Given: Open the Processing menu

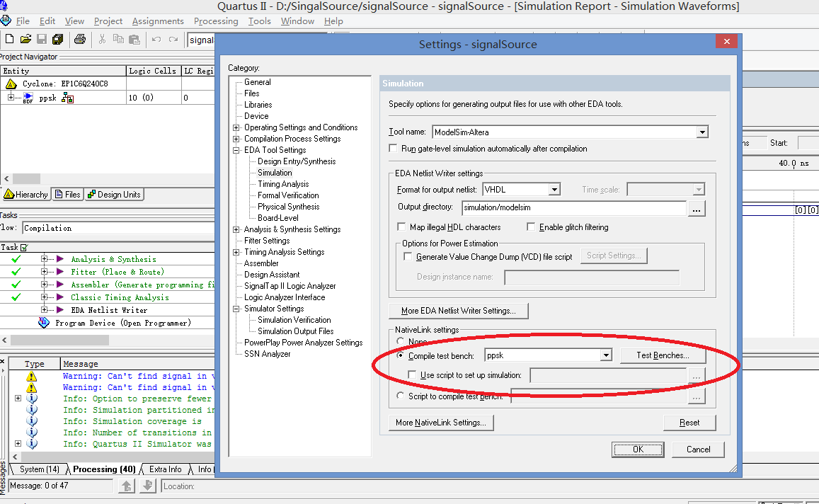Looking at the screenshot, I should tap(216, 21).
